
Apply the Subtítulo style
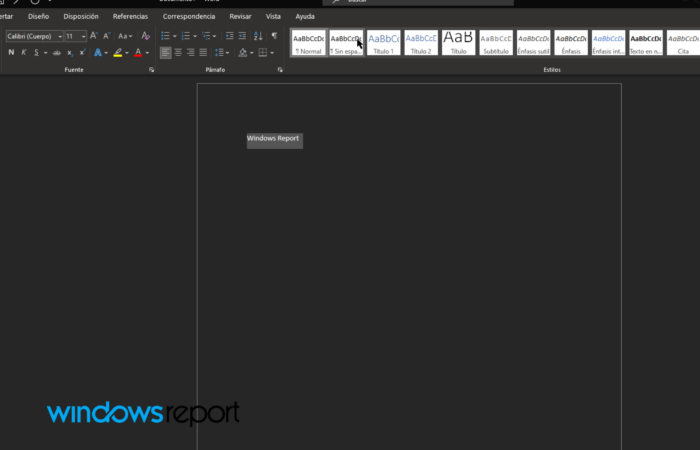pos(496,43)
